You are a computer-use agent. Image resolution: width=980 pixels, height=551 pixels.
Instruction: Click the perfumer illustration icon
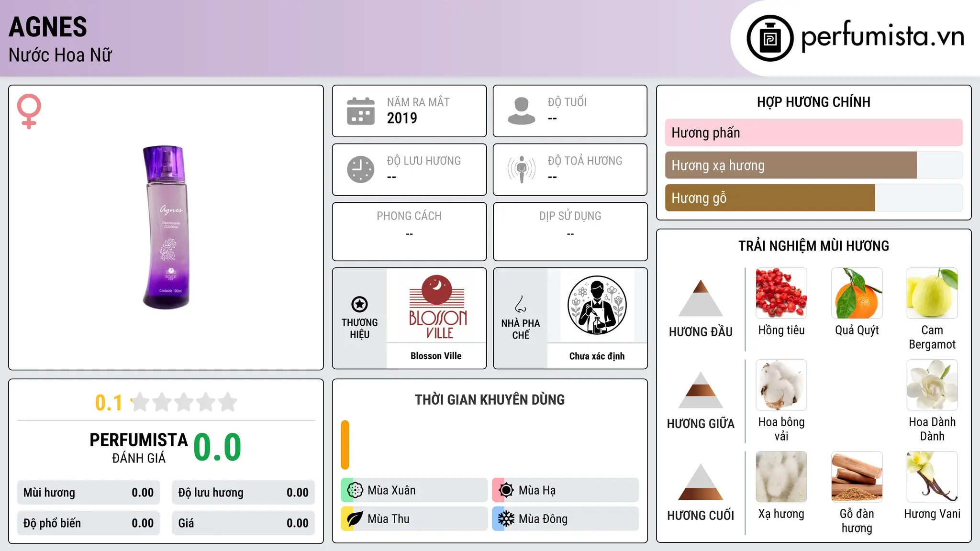597,305
